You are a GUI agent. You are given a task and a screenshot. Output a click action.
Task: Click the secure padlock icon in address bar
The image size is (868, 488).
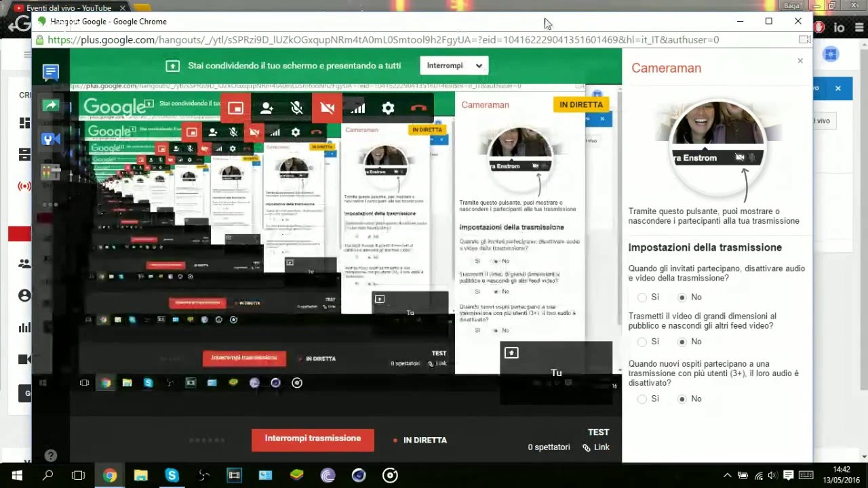click(x=40, y=40)
